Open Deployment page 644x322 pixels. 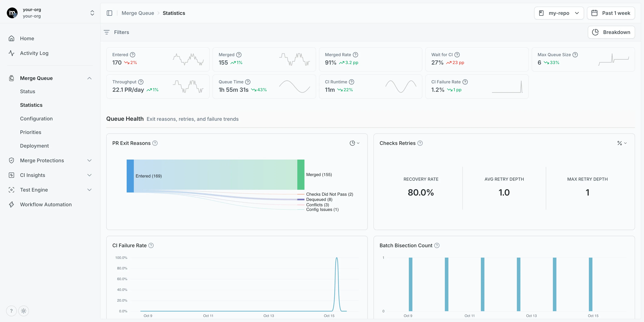coord(34,146)
